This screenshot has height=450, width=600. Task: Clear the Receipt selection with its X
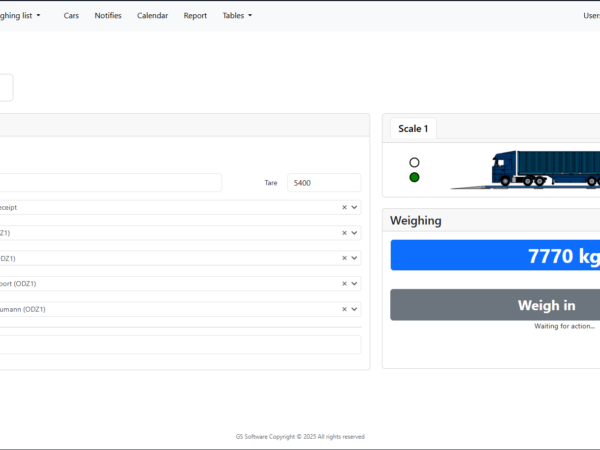tap(344, 207)
